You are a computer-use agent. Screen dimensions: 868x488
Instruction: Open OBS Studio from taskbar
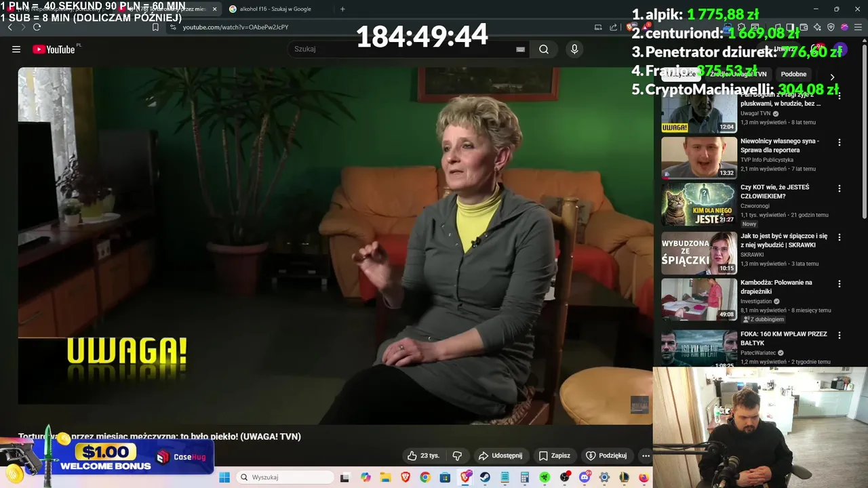click(564, 477)
